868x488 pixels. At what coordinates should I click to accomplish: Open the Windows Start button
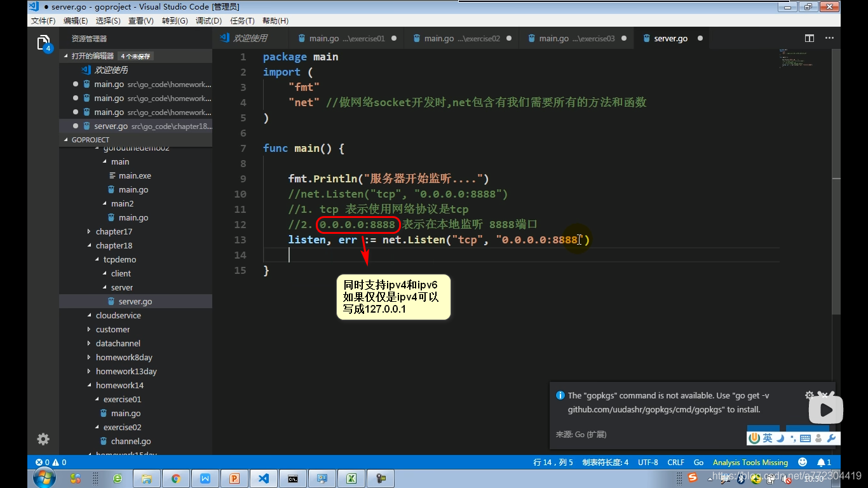[x=44, y=478]
